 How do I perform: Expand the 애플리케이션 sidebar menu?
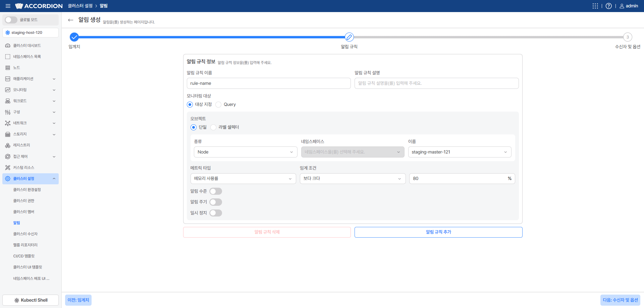[31, 79]
